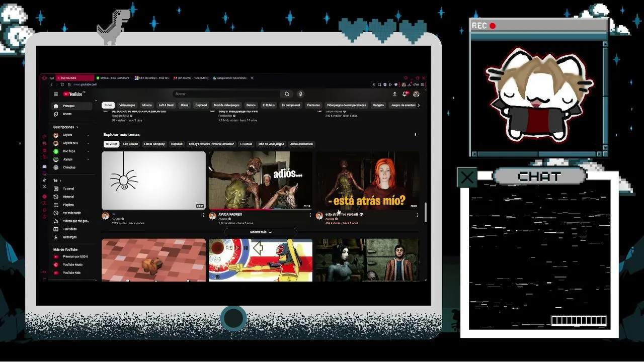Open X (Twitter) in the Opera sidebar

(44, 187)
